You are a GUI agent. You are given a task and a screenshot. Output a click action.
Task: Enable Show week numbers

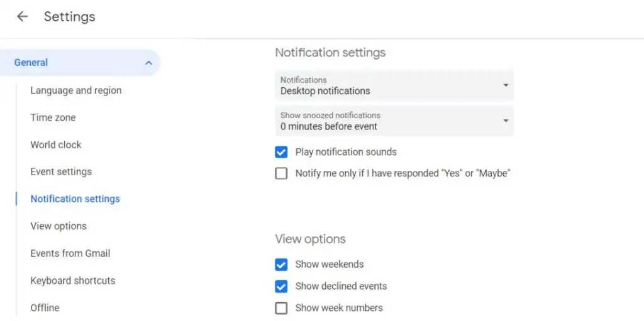(x=281, y=308)
